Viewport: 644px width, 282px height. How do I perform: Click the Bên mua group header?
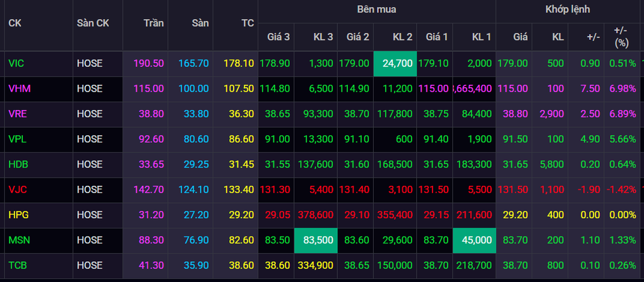(x=377, y=9)
